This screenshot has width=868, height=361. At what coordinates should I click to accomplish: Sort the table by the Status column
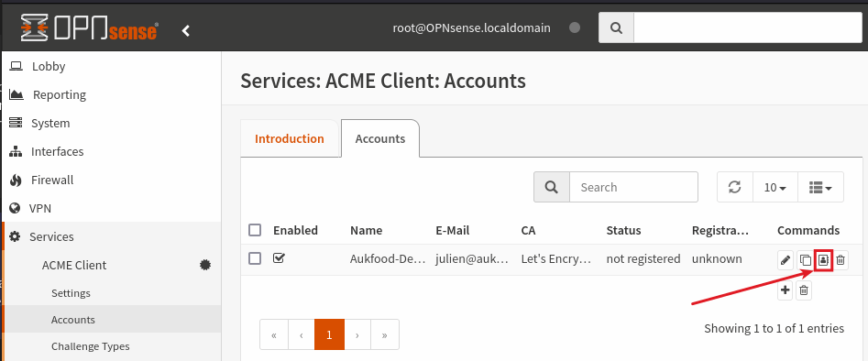623,230
